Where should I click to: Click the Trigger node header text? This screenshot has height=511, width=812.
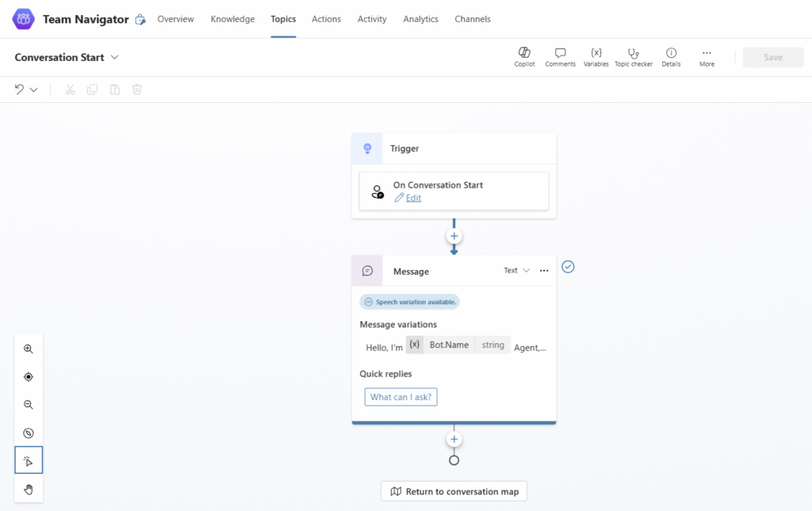click(404, 148)
